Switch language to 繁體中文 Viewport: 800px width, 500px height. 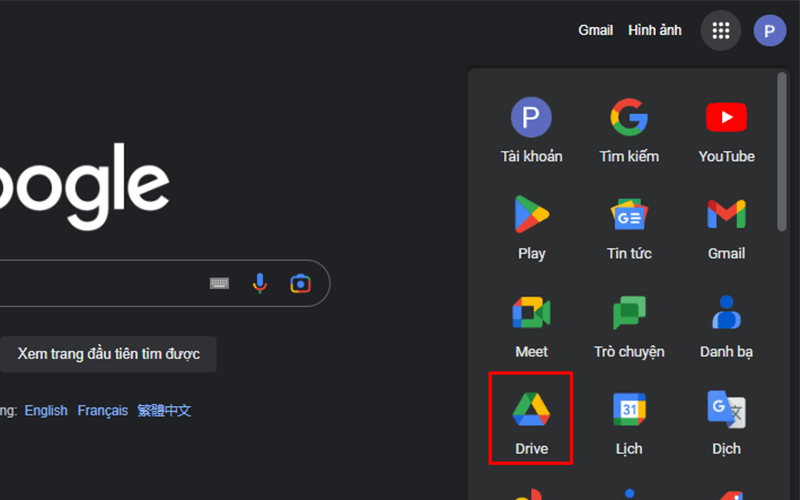tap(164, 411)
